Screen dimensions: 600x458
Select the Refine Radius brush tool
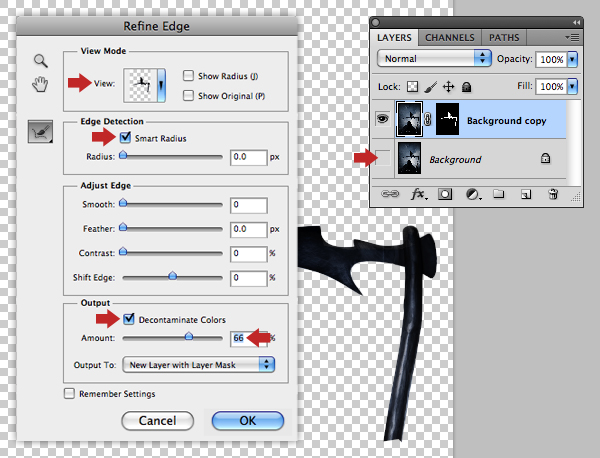point(40,132)
